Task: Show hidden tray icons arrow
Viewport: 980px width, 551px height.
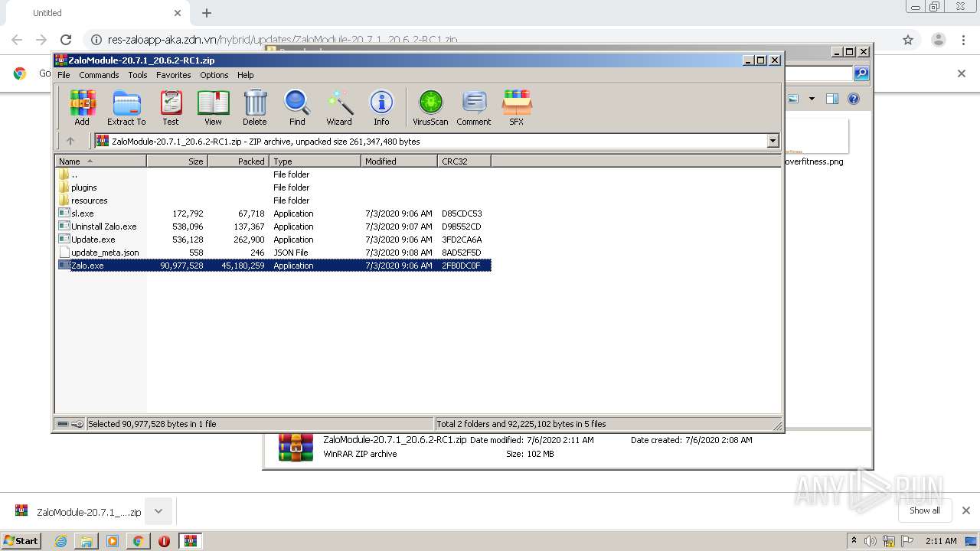Action: point(854,540)
